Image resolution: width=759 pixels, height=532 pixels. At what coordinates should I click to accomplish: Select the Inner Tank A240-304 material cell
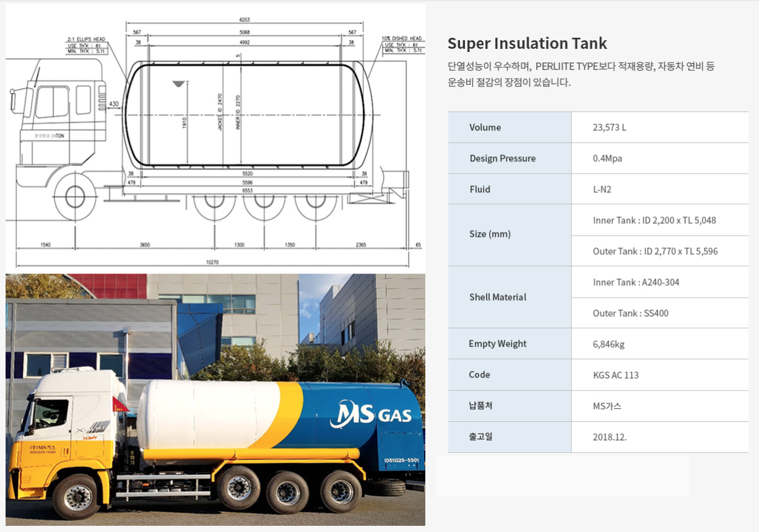636,282
